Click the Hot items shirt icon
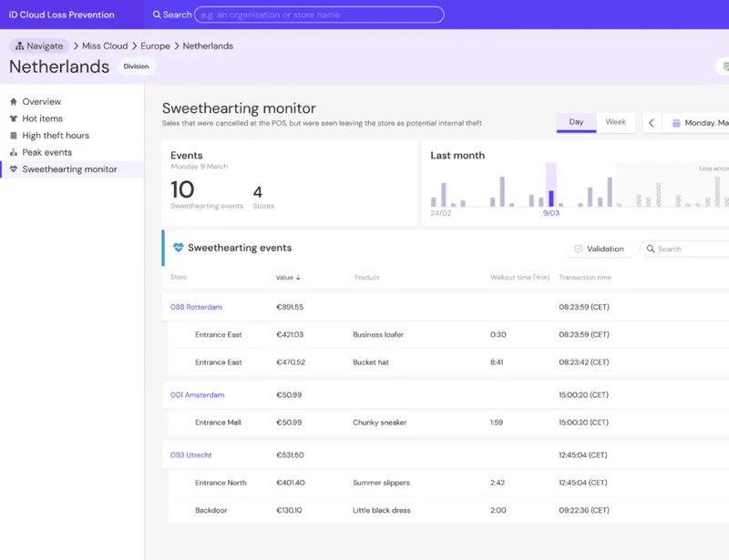Image resolution: width=729 pixels, height=560 pixels. click(x=14, y=118)
